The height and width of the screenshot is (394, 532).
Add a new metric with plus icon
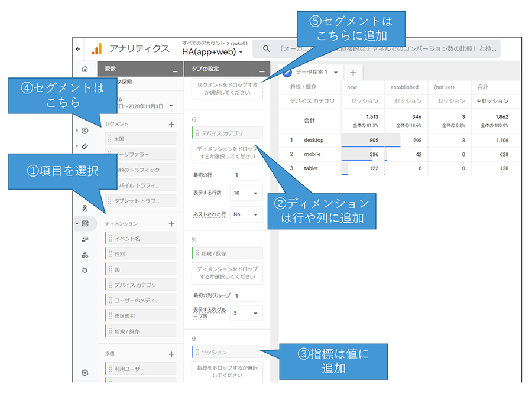tap(171, 354)
